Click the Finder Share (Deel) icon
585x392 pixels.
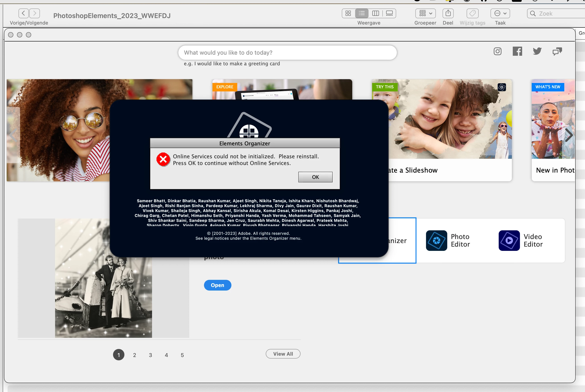[x=448, y=13]
